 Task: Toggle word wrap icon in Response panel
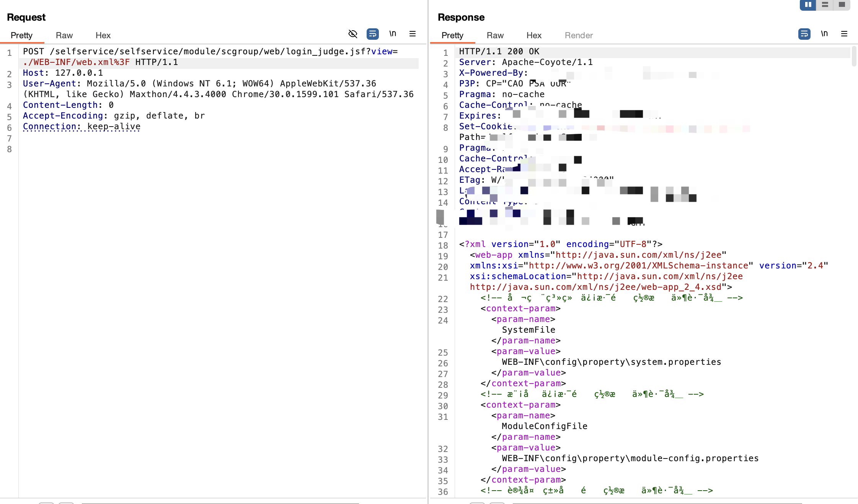click(x=804, y=34)
